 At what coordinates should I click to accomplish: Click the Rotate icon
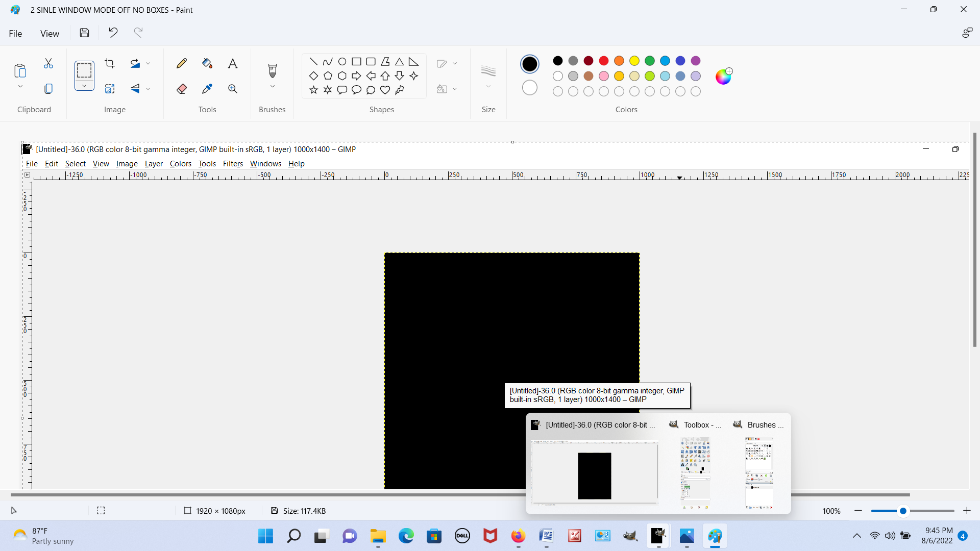(135, 63)
